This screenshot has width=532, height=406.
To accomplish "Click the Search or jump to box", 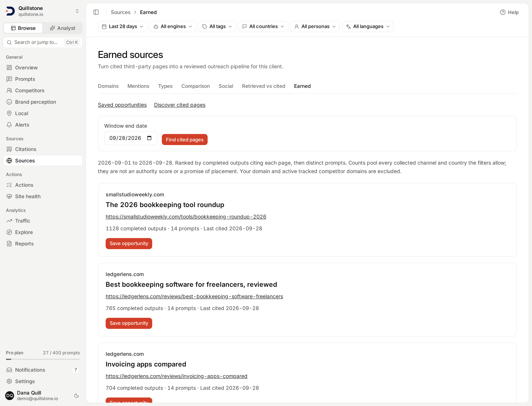I will pos(43,42).
